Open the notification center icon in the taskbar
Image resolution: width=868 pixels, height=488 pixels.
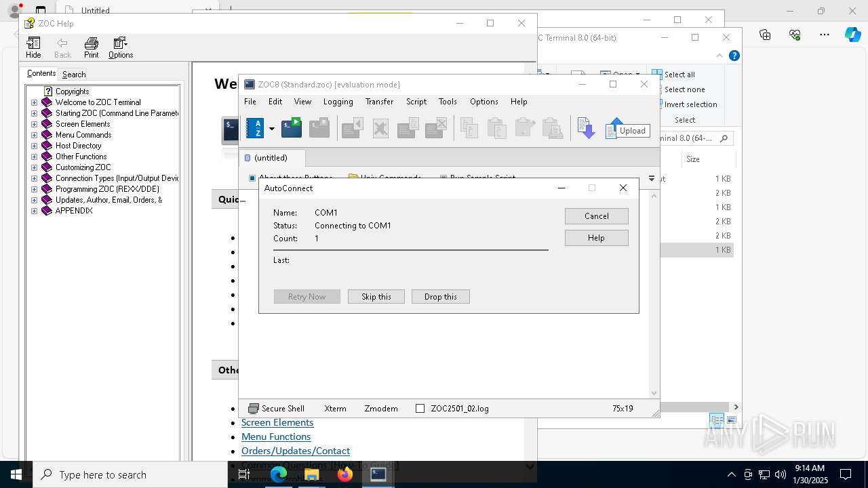(846, 474)
